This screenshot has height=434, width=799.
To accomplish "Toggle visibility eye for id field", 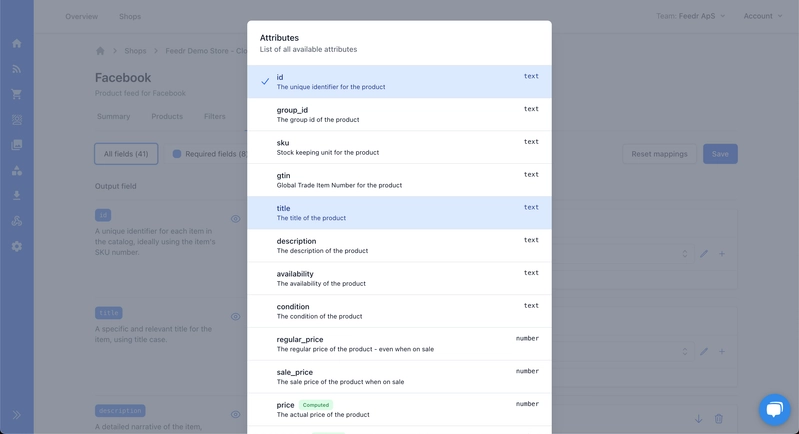I will coord(235,219).
